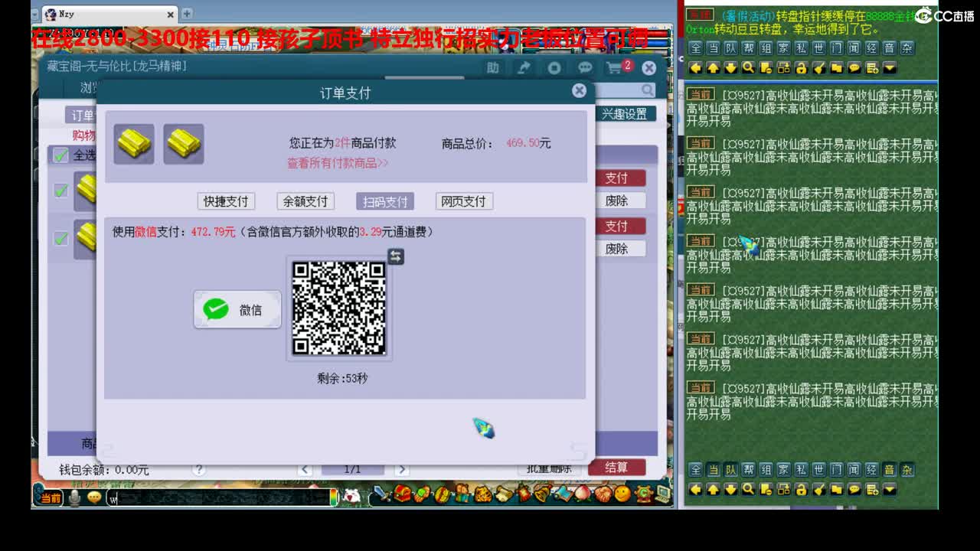Click the 助 helper icon in the 藏宝阁 header
The image size is (980, 551).
click(493, 68)
